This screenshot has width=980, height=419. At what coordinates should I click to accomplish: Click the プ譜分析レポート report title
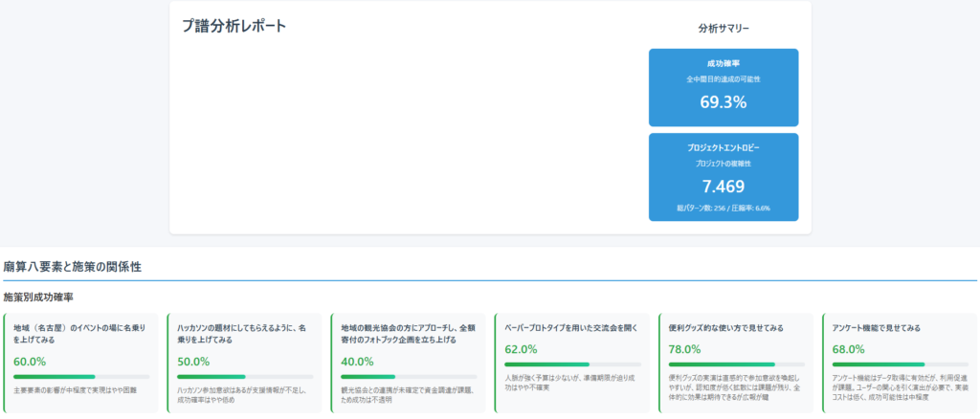[x=234, y=26]
